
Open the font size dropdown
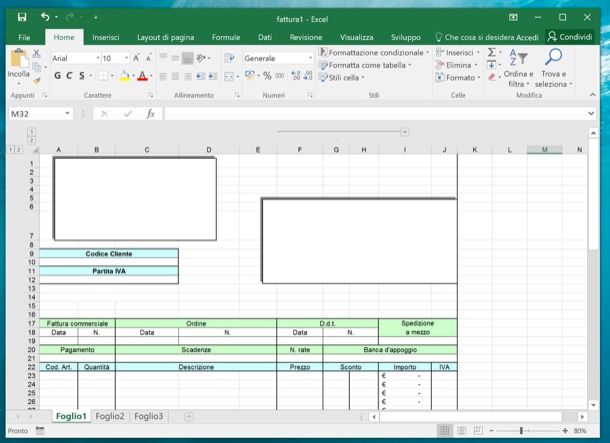pyautogui.click(x=126, y=58)
